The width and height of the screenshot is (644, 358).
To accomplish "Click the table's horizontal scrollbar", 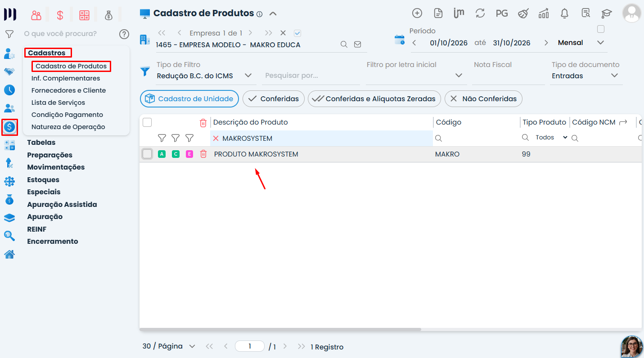I will click(x=280, y=330).
